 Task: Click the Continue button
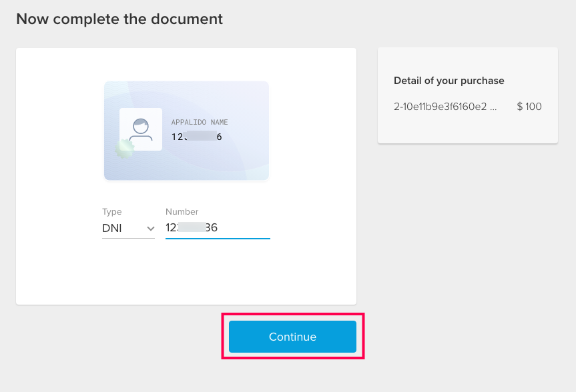292,337
